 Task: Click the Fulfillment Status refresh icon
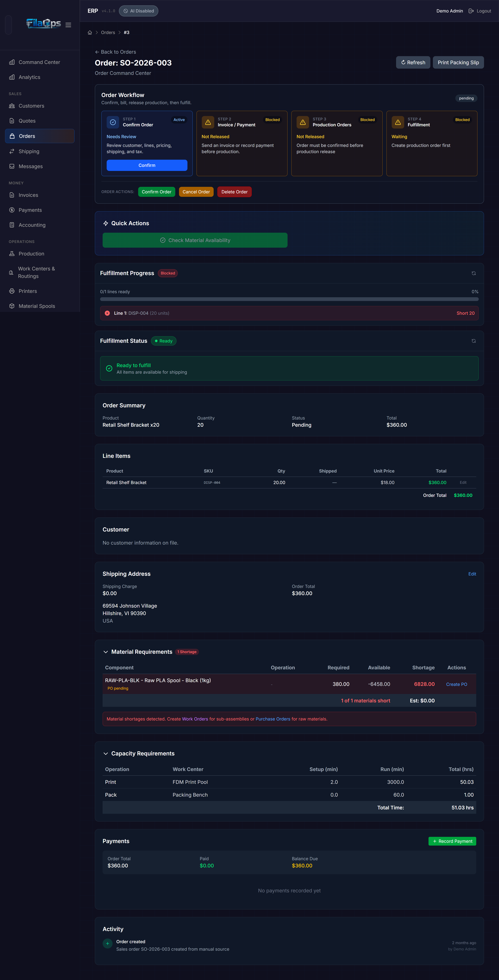(x=474, y=341)
